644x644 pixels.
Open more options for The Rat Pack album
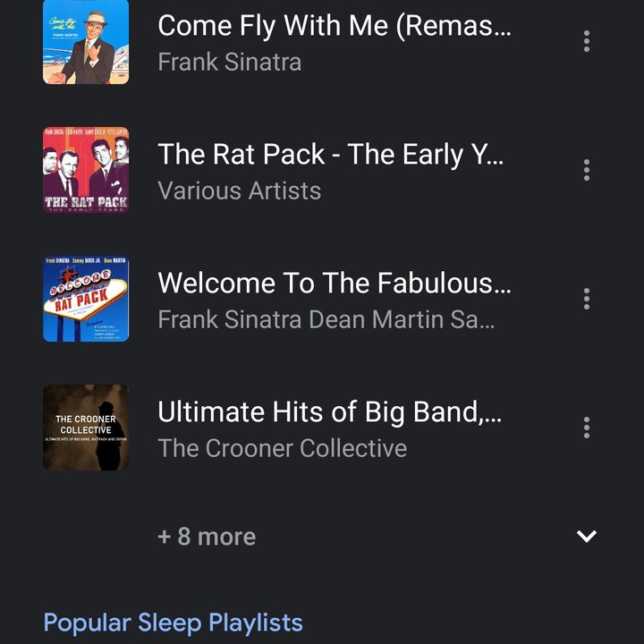coord(587,170)
